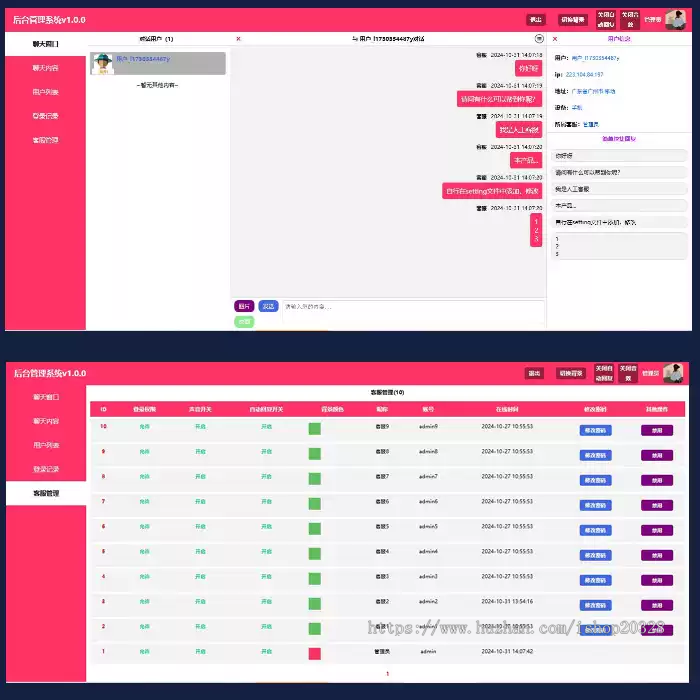Toggle 自动回复开关 for admin9 row
The image size is (700, 700).
coord(267,427)
